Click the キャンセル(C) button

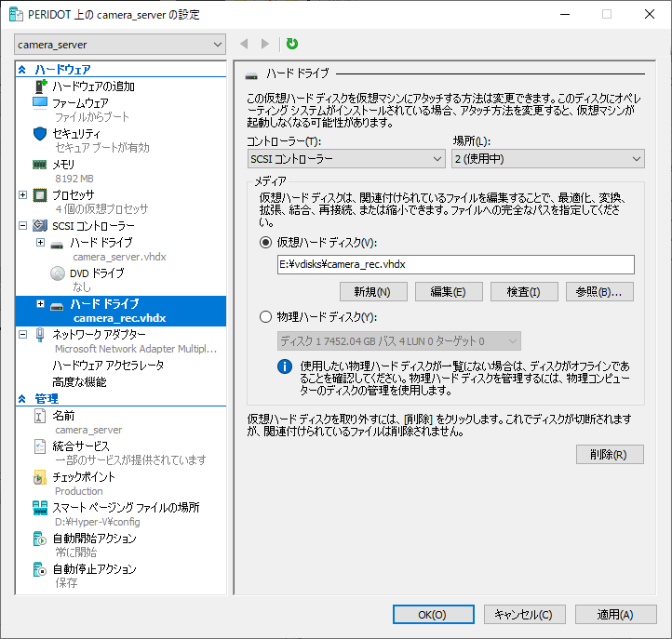[525, 615]
